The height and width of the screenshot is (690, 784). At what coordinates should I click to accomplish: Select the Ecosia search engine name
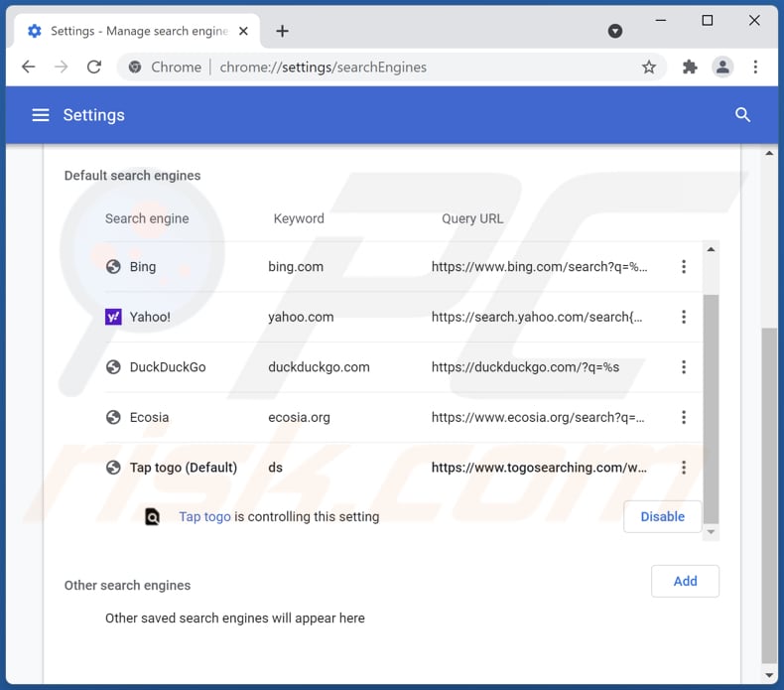click(x=149, y=417)
